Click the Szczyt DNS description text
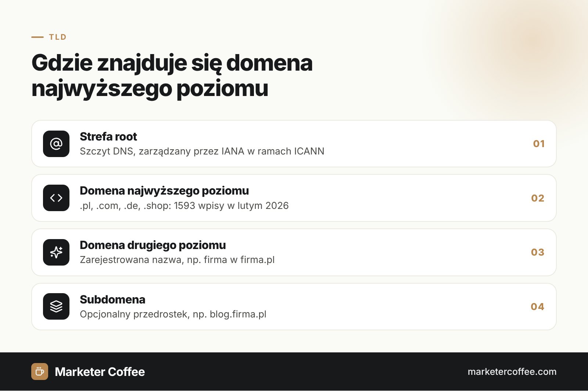The width and height of the screenshot is (588, 391). coord(202,151)
